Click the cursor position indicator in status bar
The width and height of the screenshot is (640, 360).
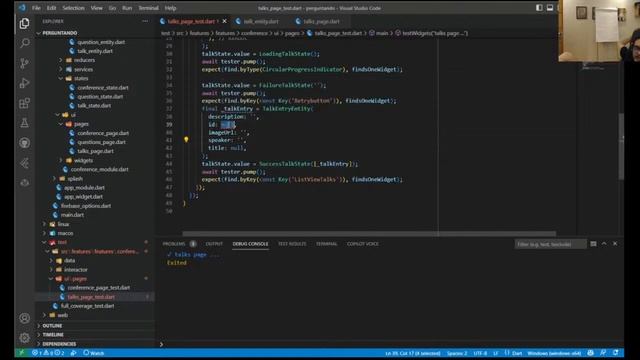pos(413,353)
